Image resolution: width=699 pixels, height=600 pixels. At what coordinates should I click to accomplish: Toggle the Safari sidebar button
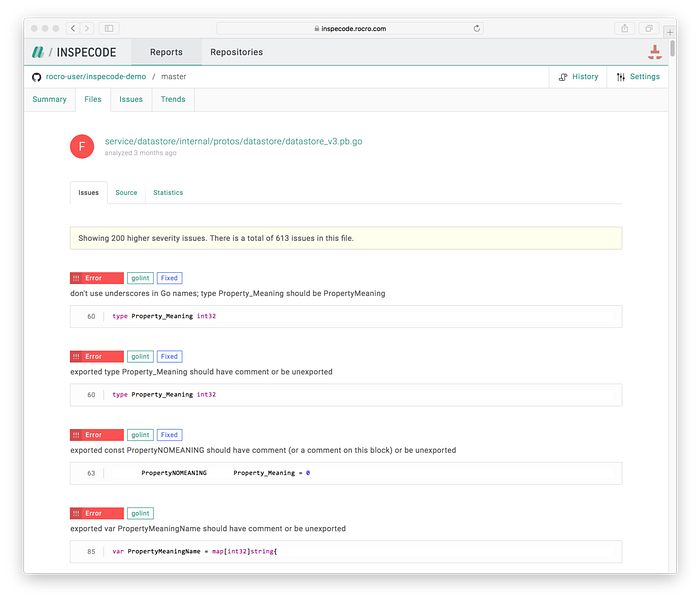(x=109, y=29)
